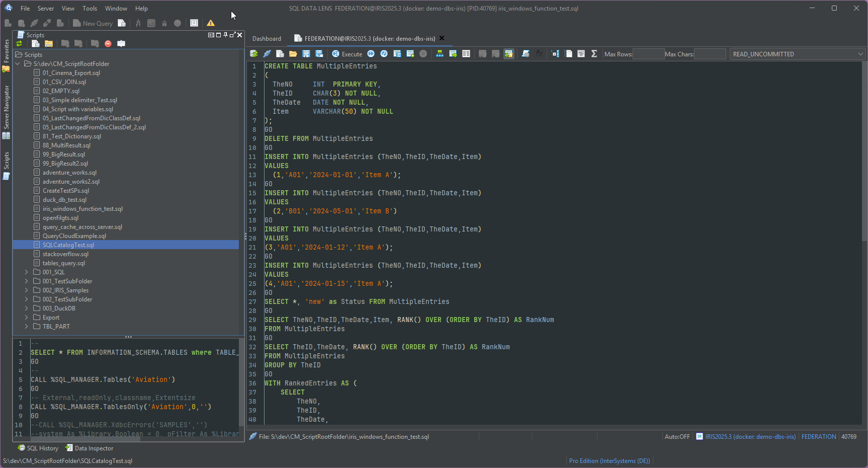This screenshot has width=868, height=468.
Task: Expand the 002_IRIS_Samples folder
Action: 27,290
